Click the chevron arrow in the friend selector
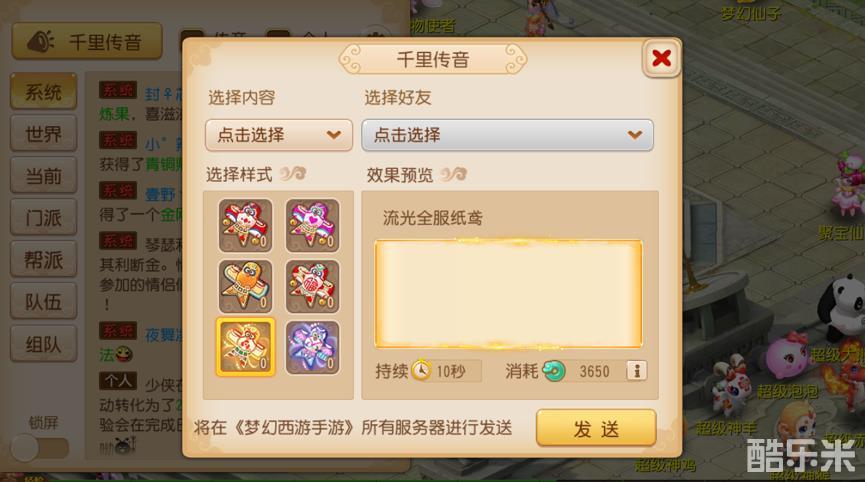The image size is (865, 482). point(635,135)
